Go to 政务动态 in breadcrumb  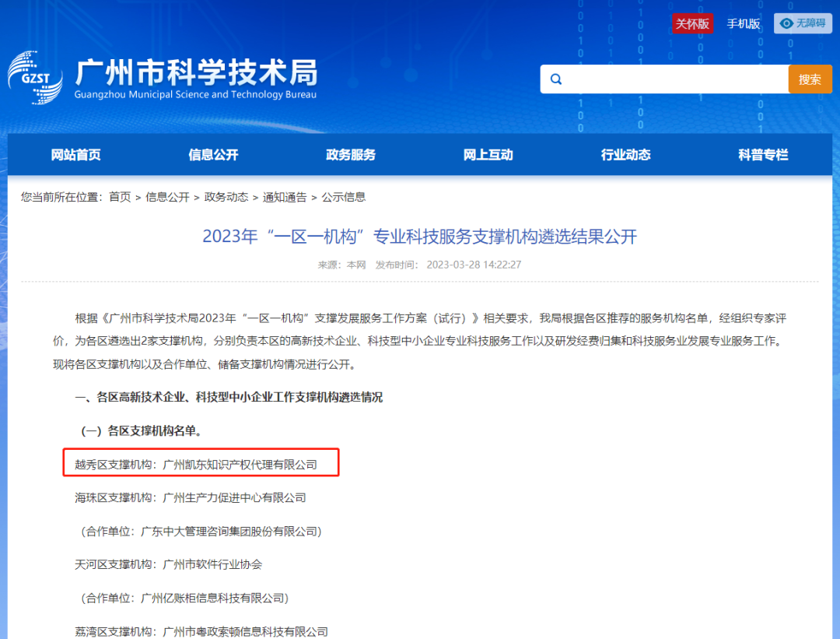[x=226, y=197]
